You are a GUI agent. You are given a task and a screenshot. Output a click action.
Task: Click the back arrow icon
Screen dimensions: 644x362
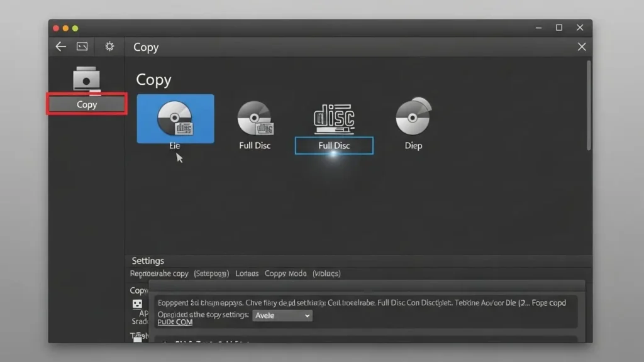click(60, 47)
